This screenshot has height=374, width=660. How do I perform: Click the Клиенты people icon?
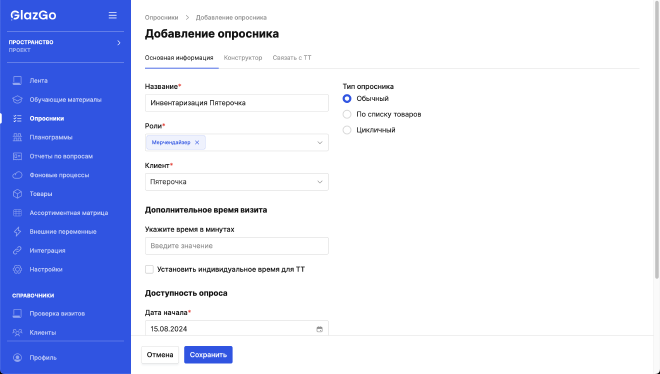[17, 332]
